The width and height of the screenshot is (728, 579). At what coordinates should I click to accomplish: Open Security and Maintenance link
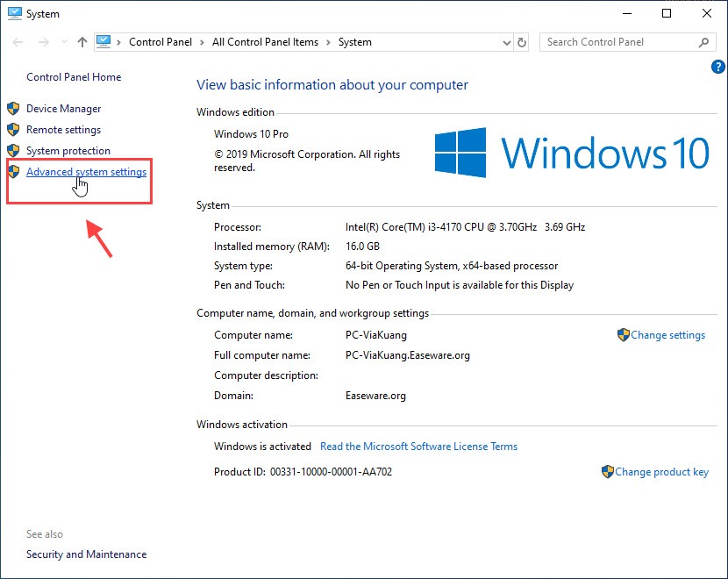(86, 554)
